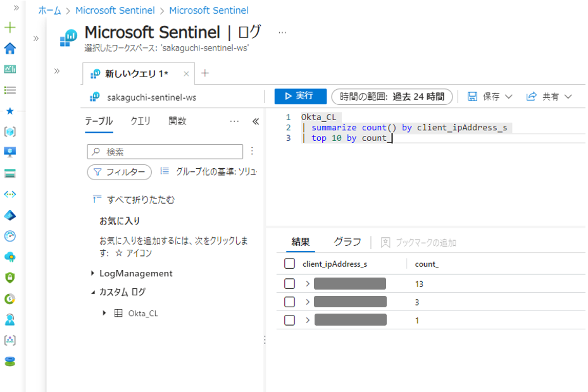Open the dashboard chart icon in sidebar

(9, 69)
